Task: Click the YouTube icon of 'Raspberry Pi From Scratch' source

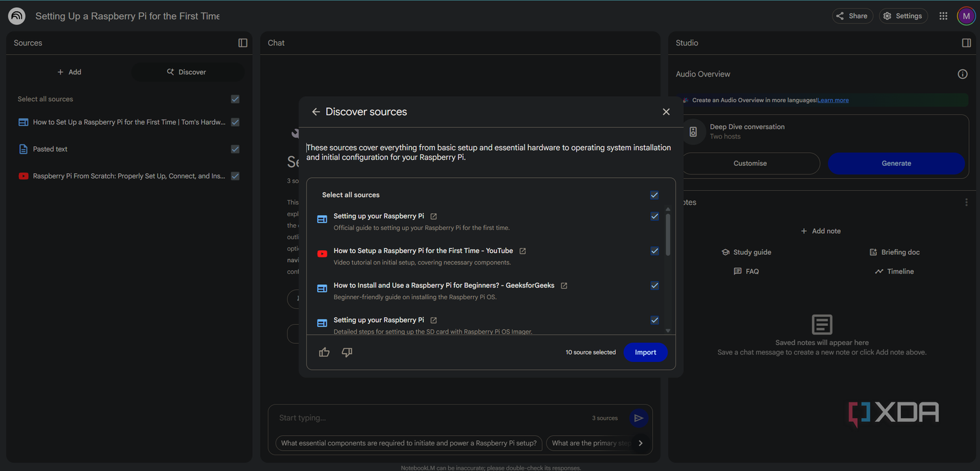Action: click(x=24, y=176)
